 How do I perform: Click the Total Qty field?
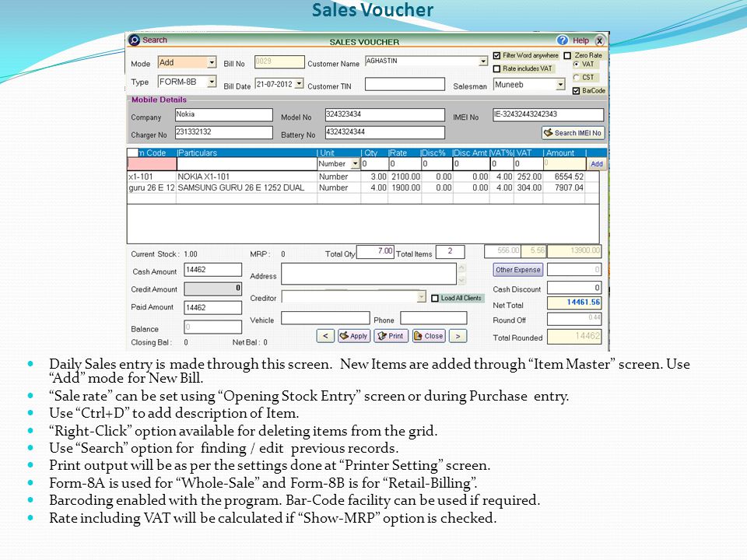[375, 251]
